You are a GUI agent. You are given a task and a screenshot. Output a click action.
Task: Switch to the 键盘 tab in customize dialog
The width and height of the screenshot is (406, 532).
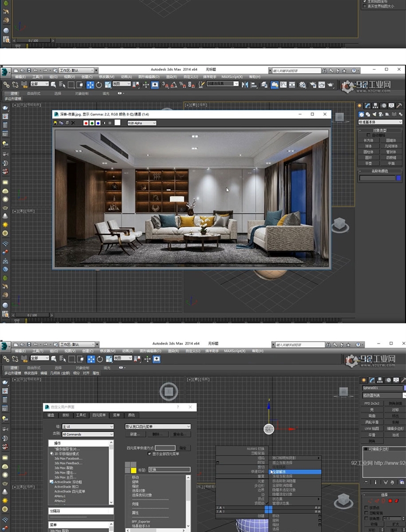(x=50, y=415)
